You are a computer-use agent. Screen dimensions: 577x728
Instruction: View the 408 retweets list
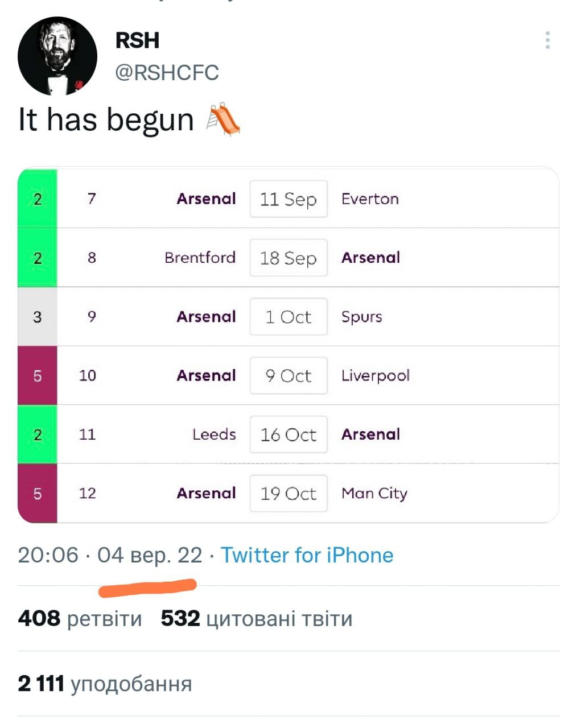click(x=80, y=618)
